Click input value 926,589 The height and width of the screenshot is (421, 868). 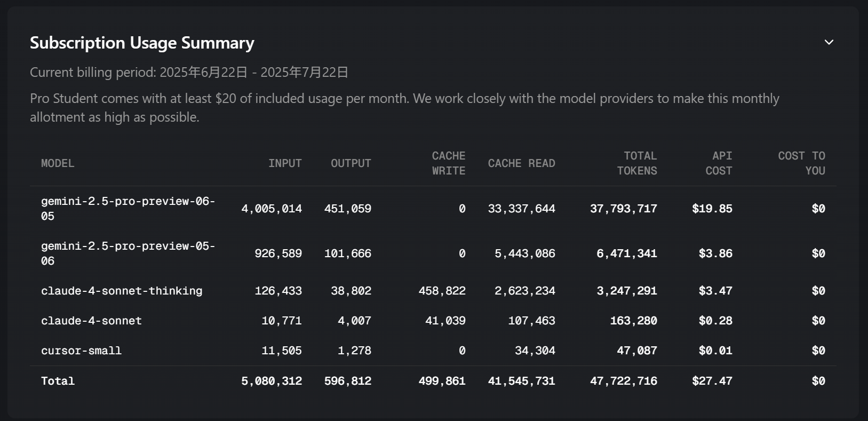coord(278,253)
